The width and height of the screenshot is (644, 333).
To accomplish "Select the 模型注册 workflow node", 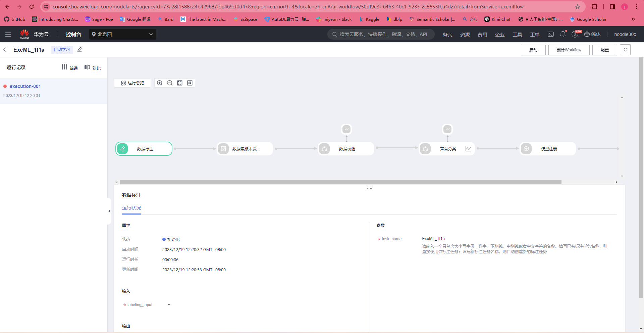I will [x=548, y=149].
